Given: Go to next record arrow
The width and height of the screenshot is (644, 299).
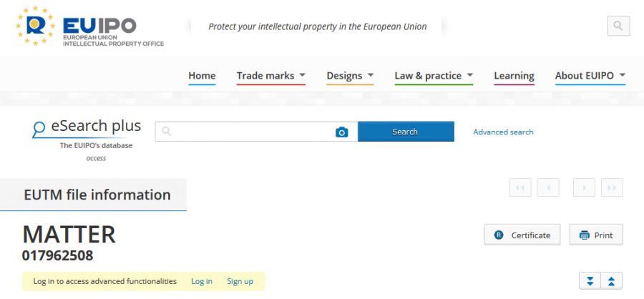Looking at the screenshot, I should click(x=584, y=187).
